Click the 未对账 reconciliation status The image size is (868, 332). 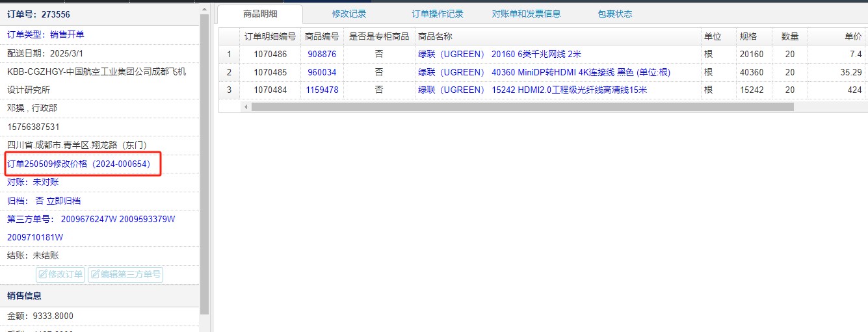tap(46, 182)
